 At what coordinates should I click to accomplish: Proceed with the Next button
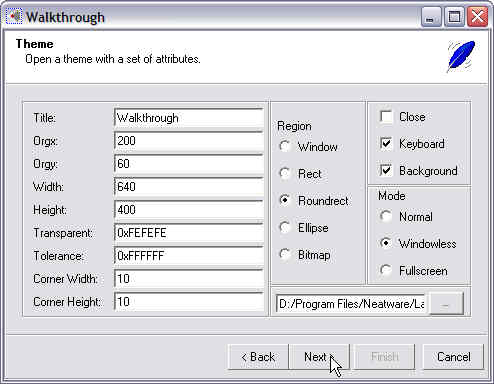pyautogui.click(x=319, y=357)
